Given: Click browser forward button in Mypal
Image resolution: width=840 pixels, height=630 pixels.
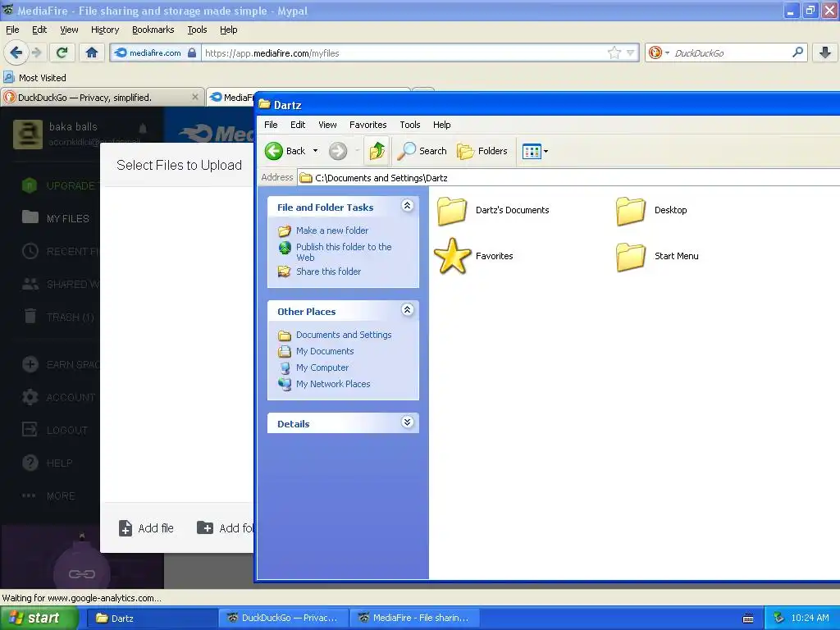Looking at the screenshot, I should point(36,52).
